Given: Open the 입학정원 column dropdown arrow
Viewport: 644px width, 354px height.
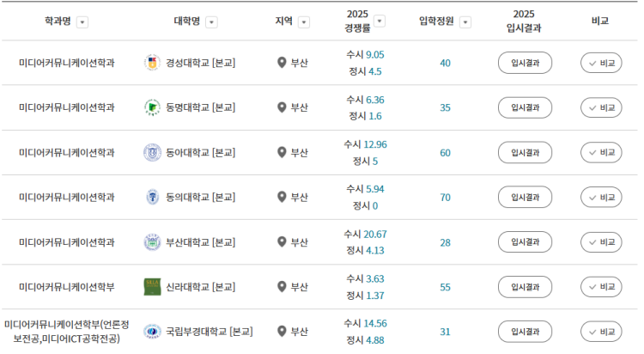Looking at the screenshot, I should click(465, 22).
